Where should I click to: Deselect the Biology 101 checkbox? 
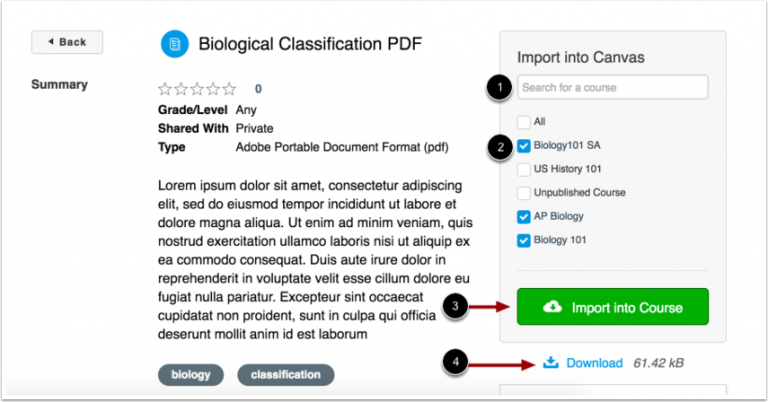click(x=524, y=240)
